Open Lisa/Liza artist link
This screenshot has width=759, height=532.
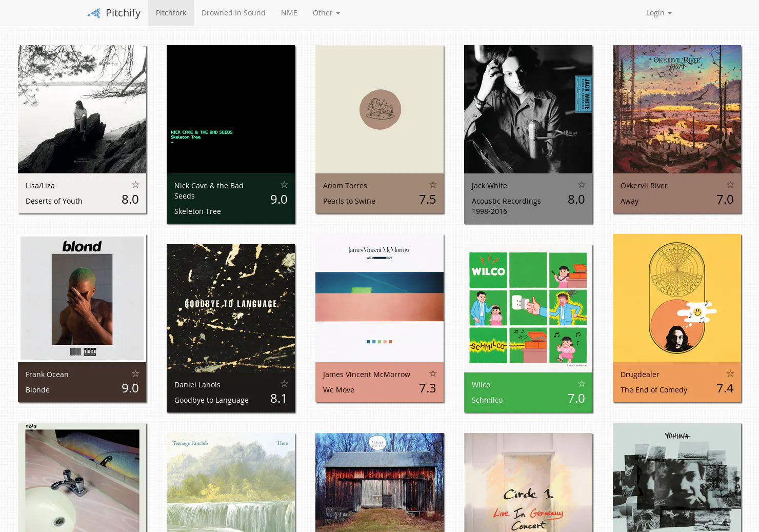(x=40, y=186)
